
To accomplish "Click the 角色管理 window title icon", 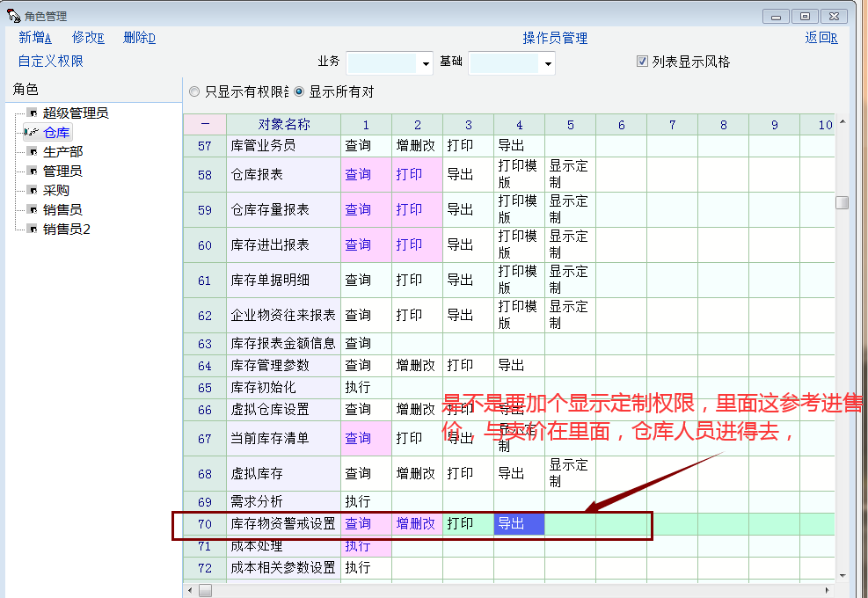I will [13, 16].
